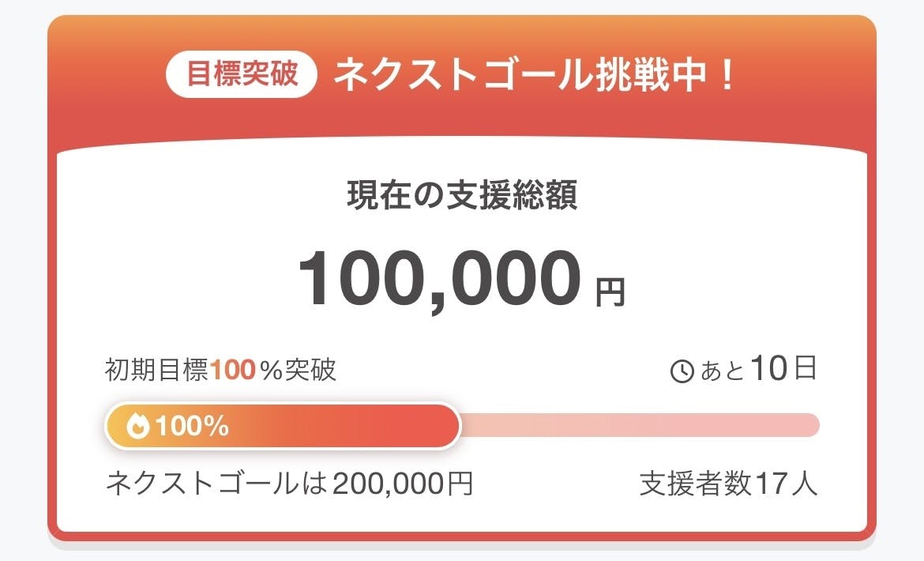Image resolution: width=924 pixels, height=561 pixels.
Task: Click the あと10日 remaining days text
Action: pos(757,370)
